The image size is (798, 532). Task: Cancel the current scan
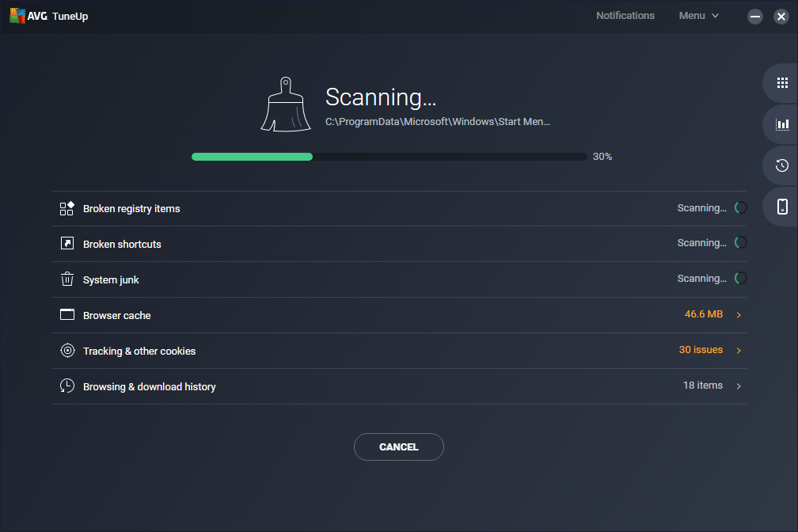[x=398, y=446]
